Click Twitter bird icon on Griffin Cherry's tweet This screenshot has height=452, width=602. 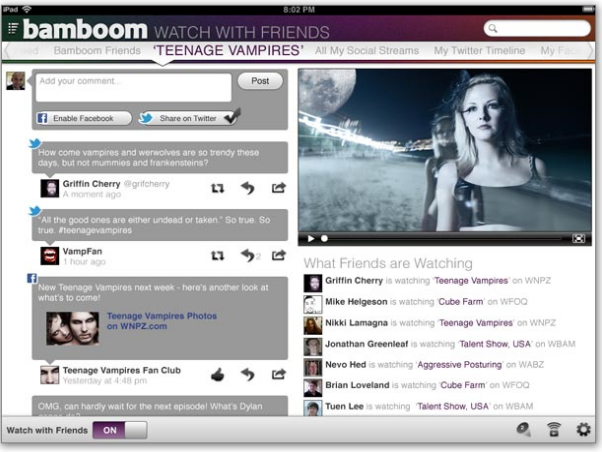click(35, 143)
